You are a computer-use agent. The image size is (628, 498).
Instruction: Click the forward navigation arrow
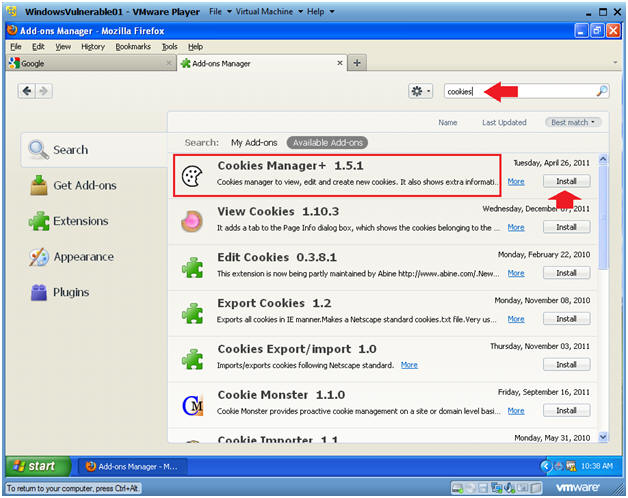44,91
